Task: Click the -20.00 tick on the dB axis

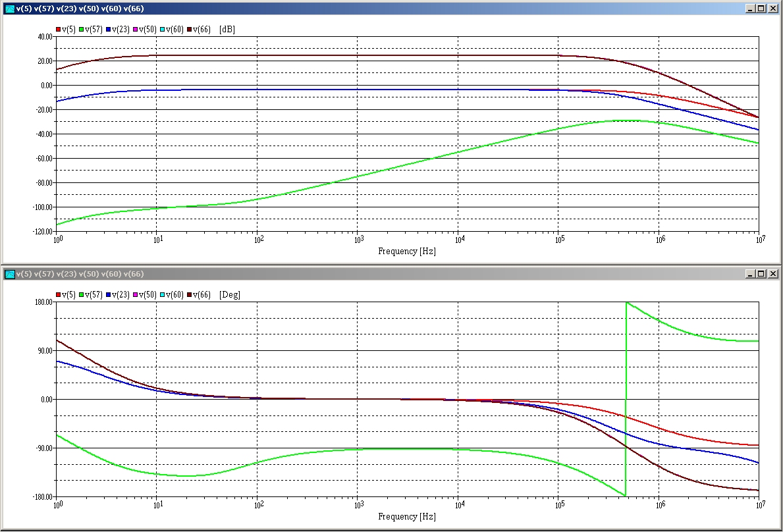Action: [x=44, y=110]
